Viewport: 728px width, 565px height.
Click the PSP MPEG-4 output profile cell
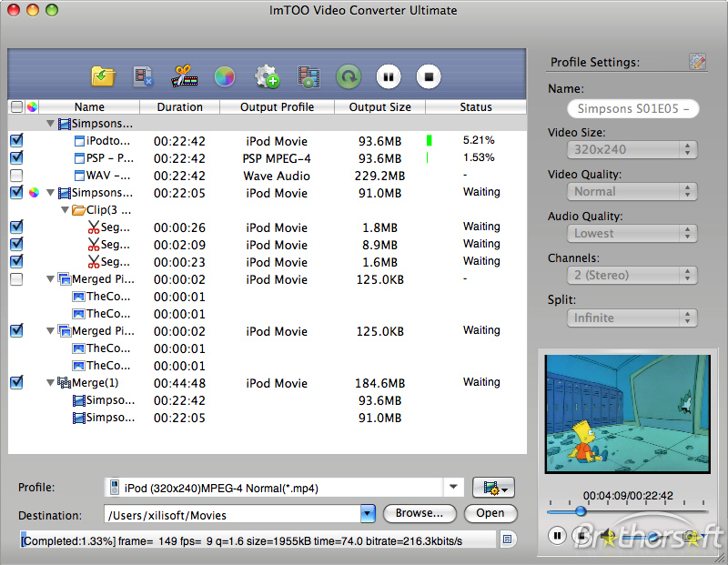(277, 158)
